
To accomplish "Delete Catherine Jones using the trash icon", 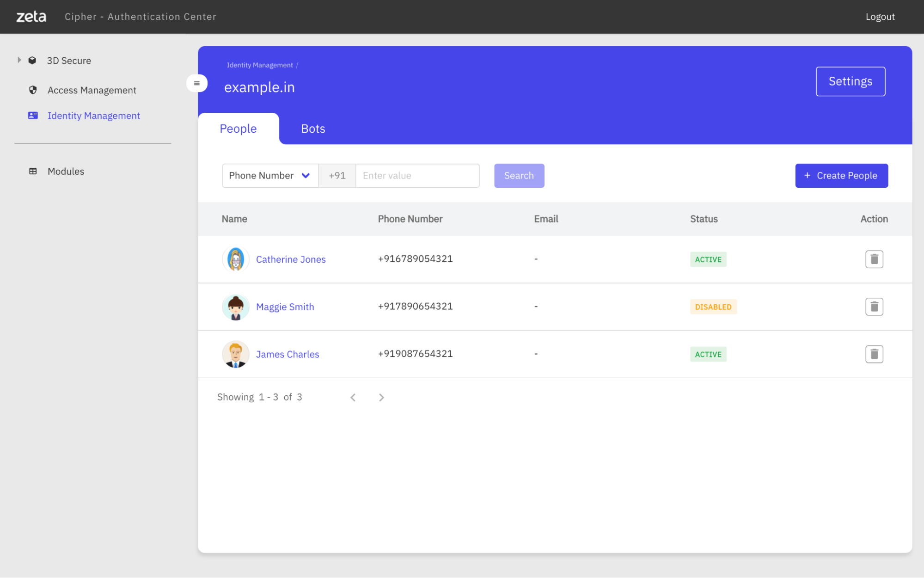I will pos(874,259).
